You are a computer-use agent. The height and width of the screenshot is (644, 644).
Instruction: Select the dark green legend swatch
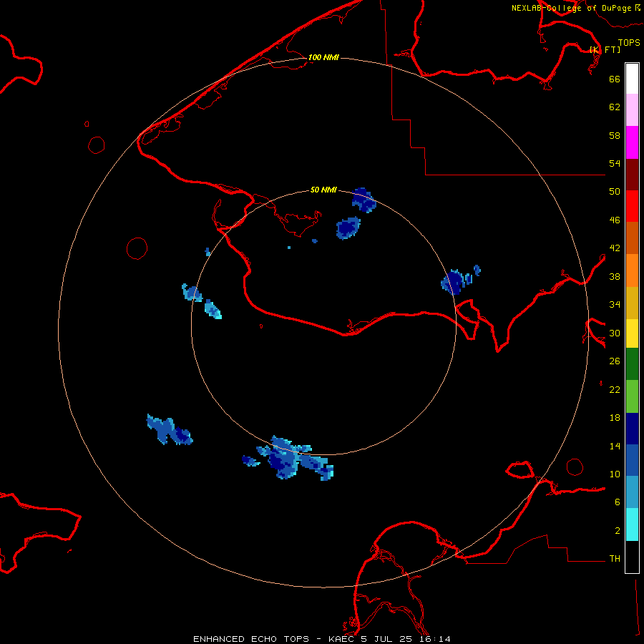[x=632, y=364]
